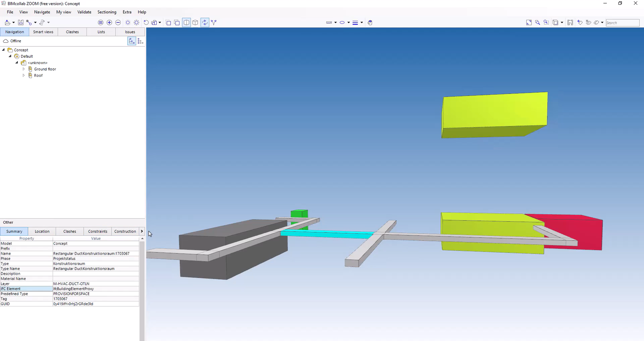
Task: Click the add section plane icon
Action: (580, 23)
